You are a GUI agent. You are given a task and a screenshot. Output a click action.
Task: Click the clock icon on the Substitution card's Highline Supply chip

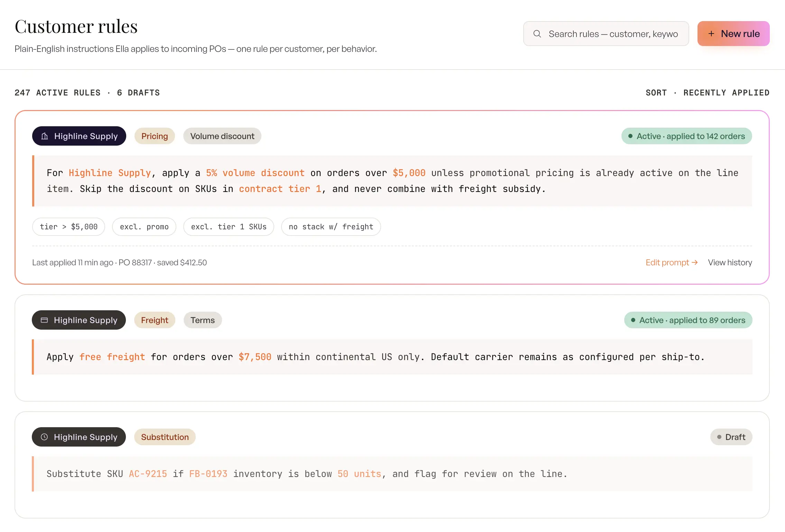tap(44, 437)
